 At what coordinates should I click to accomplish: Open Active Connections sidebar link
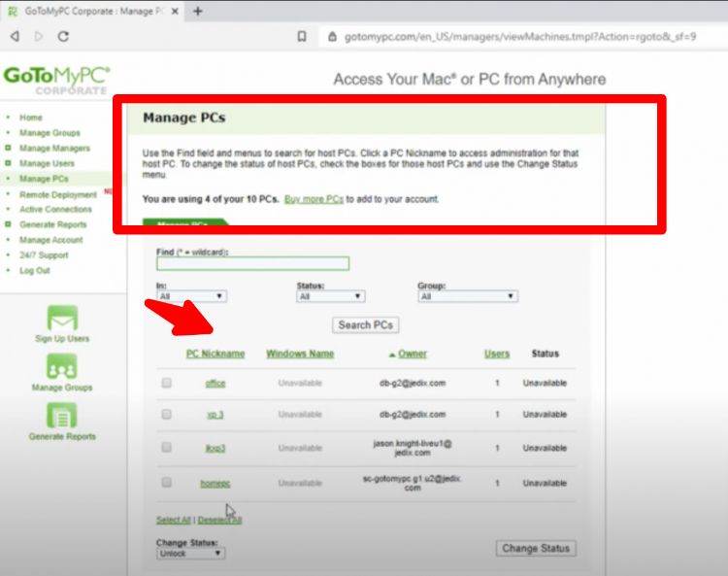(55, 210)
